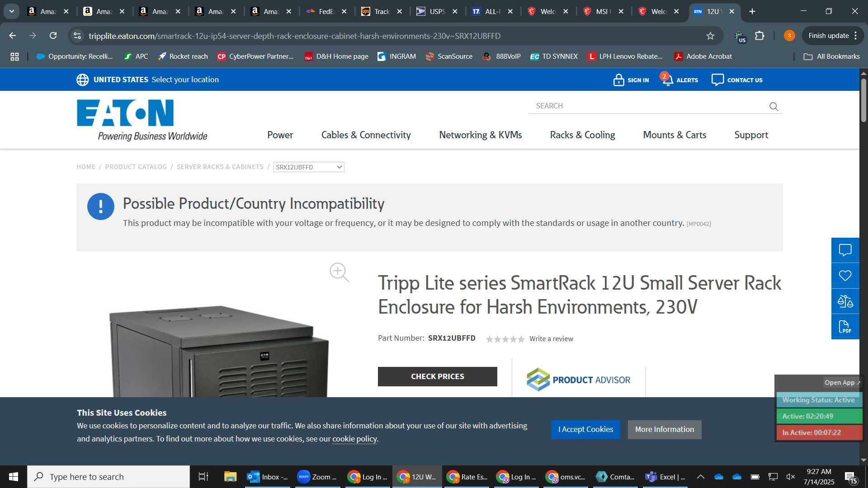Click the globe location icon
Viewport: 868px width, 488px height.
(x=82, y=80)
